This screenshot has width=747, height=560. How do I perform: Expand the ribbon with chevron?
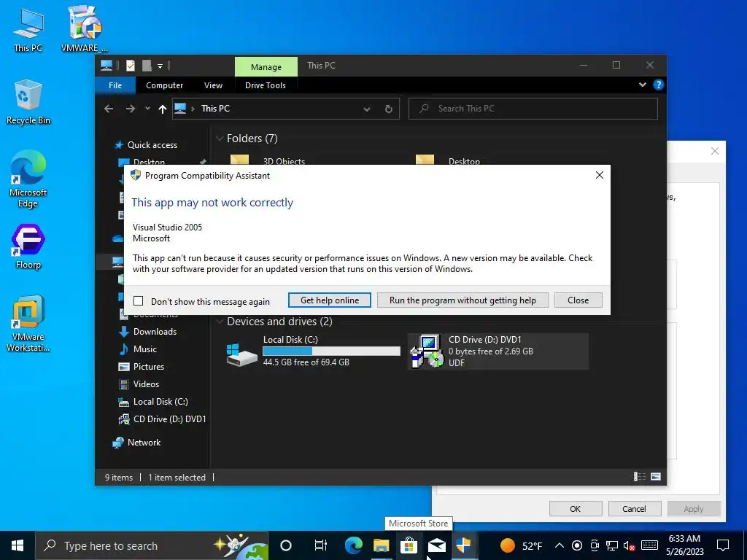coord(643,85)
